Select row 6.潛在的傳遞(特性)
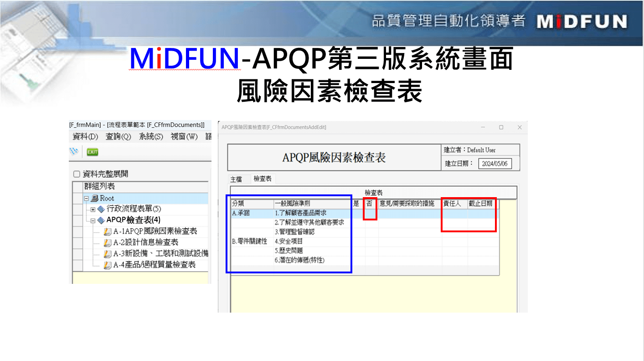Image resolution: width=644 pixels, height=361 pixels. 299,261
